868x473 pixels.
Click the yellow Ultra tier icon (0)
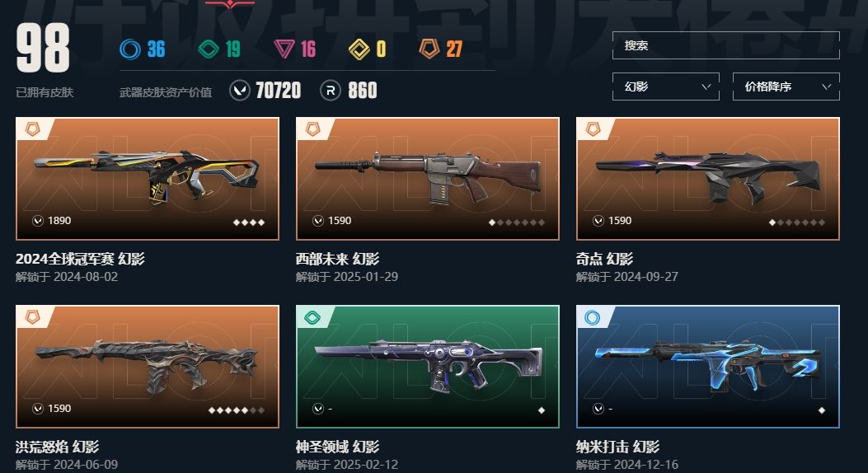point(359,49)
